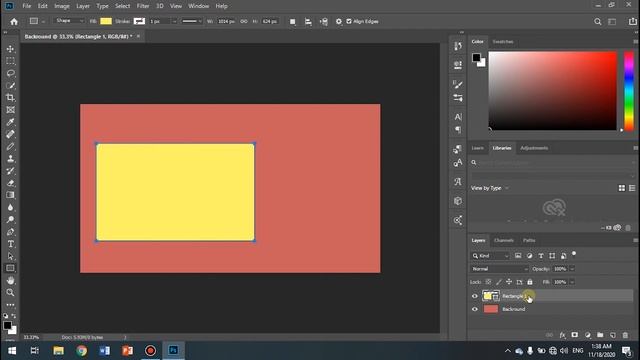Select the Crop tool
This screenshot has height=360, width=640.
point(11,98)
